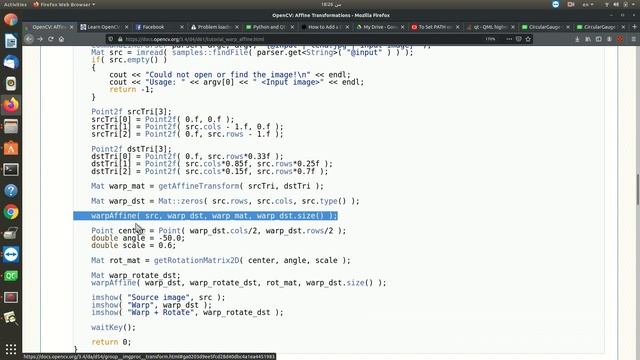Click the tracking protection shield icon
The height and width of the screenshot is (360, 640).
[111, 39]
